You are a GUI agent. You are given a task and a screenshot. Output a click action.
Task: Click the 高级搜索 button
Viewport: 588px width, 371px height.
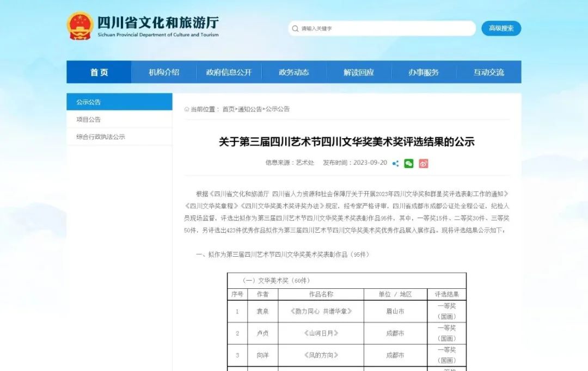coord(501,28)
